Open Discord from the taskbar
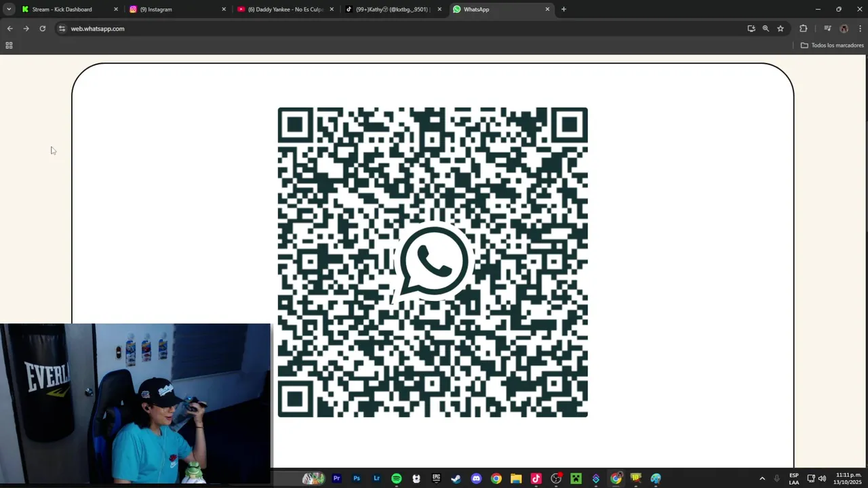 [x=476, y=479]
